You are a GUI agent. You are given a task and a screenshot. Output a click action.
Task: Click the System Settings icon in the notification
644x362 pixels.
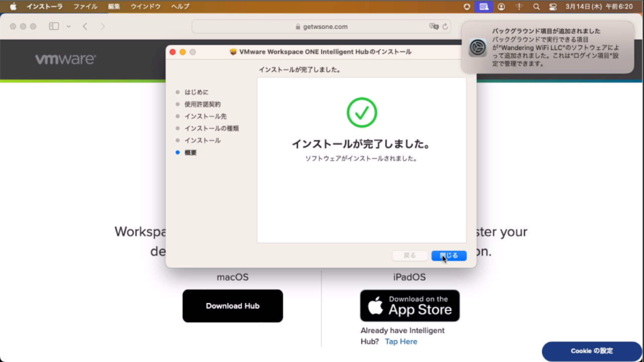(x=477, y=48)
